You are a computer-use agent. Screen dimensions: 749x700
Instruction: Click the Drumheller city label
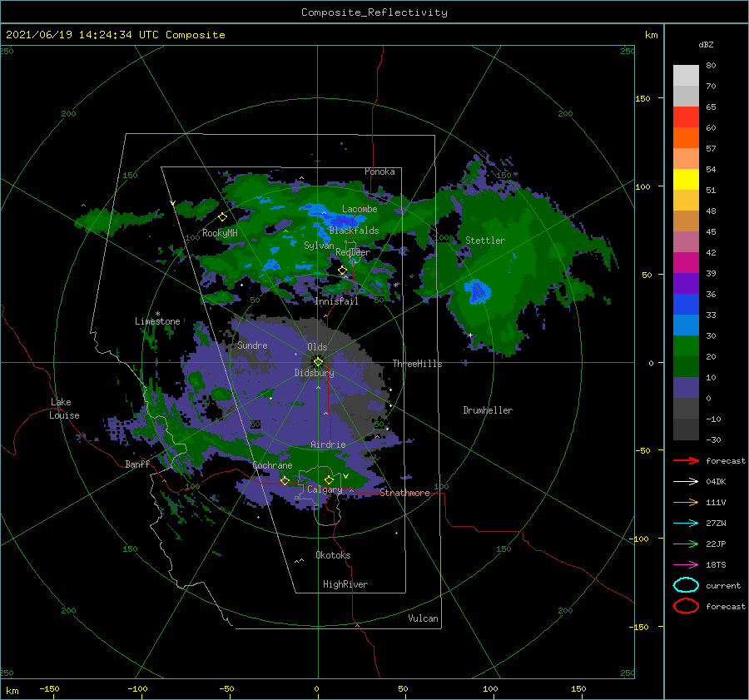(x=488, y=410)
